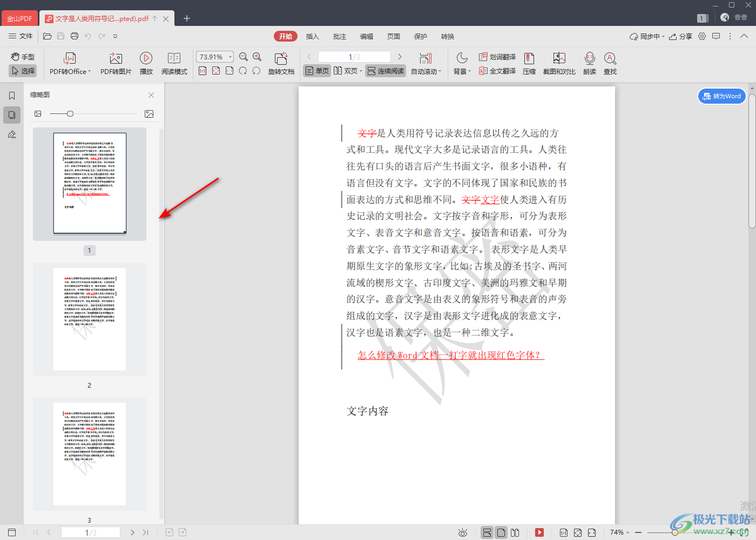Screen dimensions: 756x540
Task: Click the 截图和对比 screenshot tool
Action: tap(559, 64)
